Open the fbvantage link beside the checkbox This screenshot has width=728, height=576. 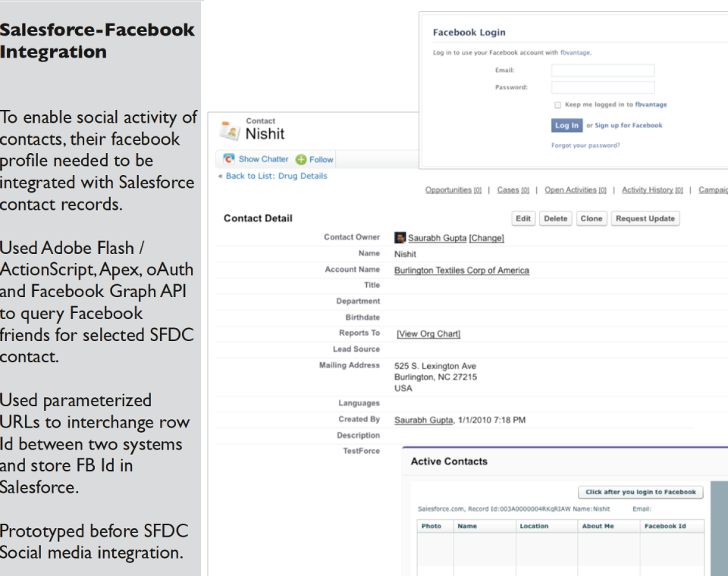click(651, 105)
